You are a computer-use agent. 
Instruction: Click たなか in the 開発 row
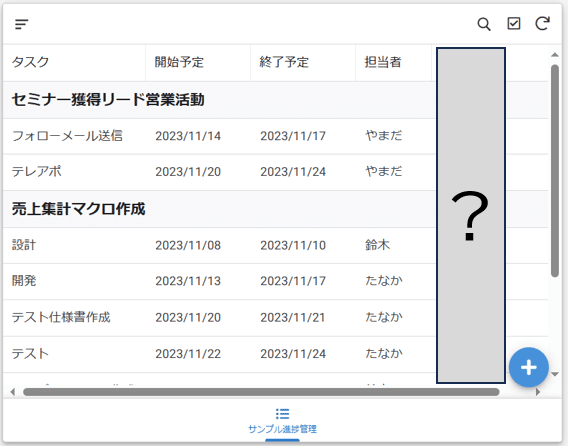384,280
